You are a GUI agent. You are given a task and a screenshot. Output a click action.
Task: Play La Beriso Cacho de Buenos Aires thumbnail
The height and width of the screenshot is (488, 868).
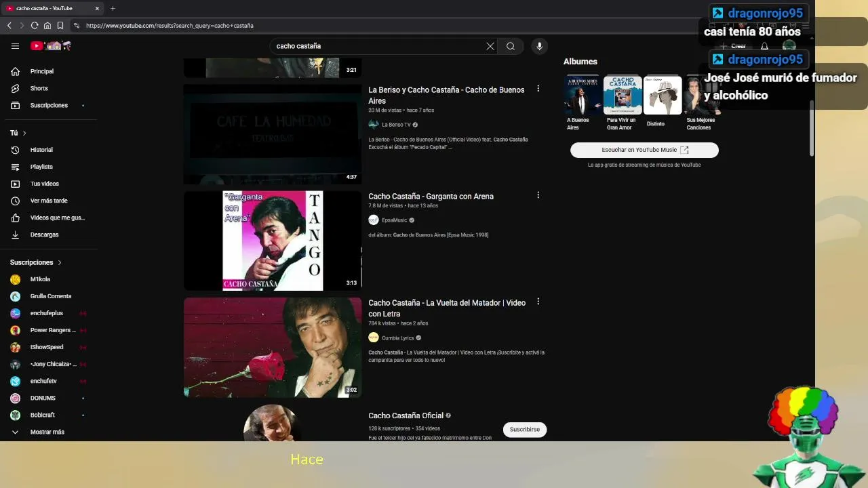pos(273,134)
